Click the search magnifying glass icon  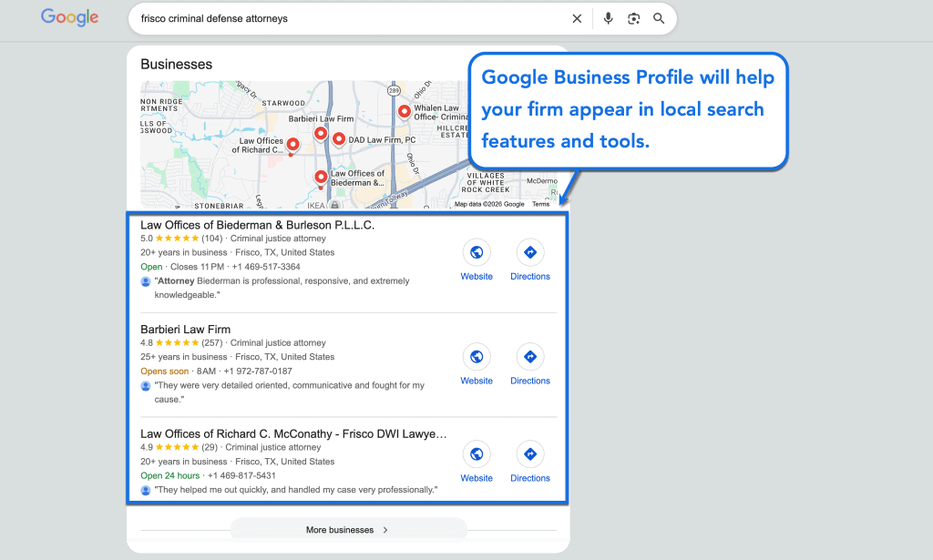pyautogui.click(x=659, y=18)
